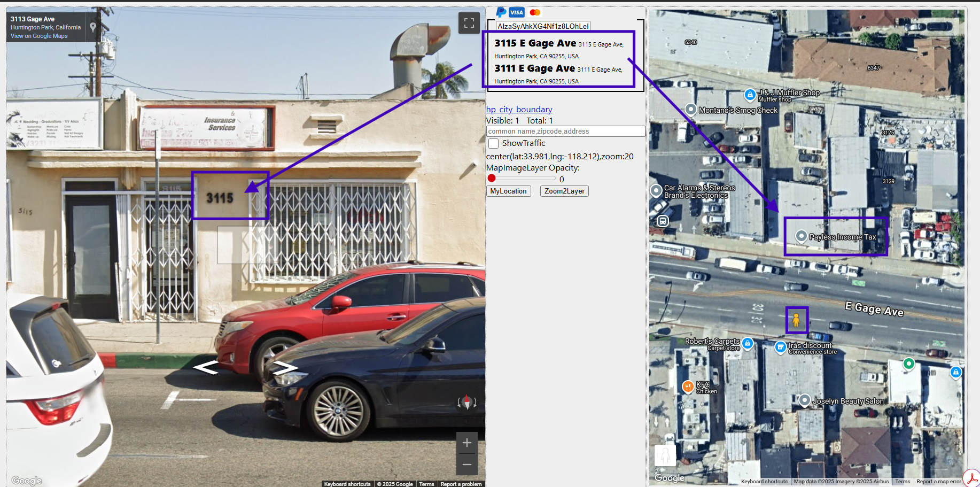The height and width of the screenshot is (487, 980).
Task: Zoom in on street view
Action: click(466, 443)
